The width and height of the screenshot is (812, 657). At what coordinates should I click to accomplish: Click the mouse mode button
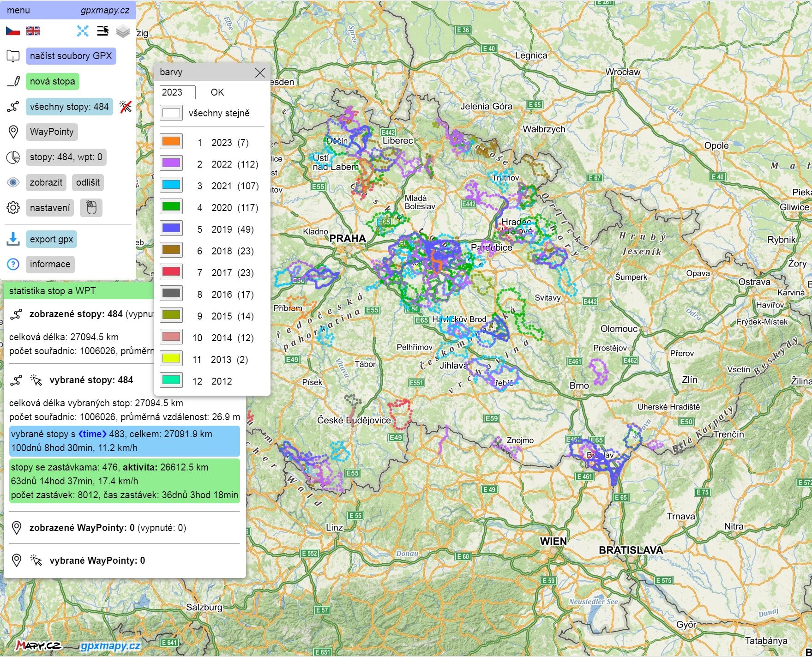91,208
